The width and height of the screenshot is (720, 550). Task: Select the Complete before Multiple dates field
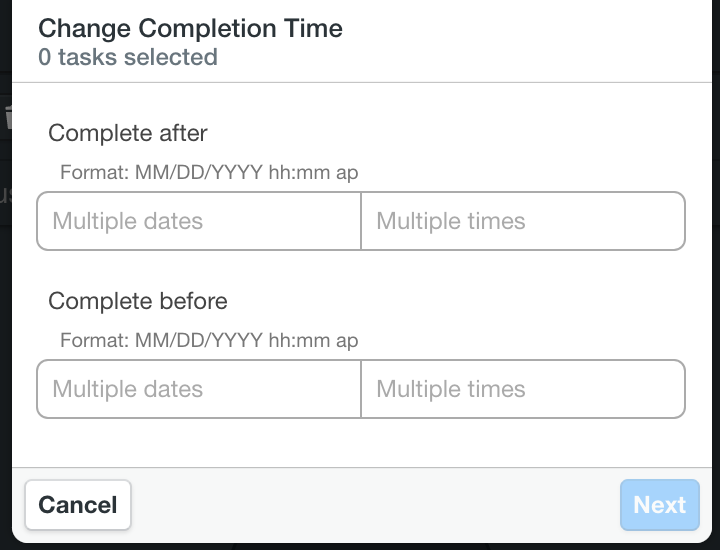[199, 389]
